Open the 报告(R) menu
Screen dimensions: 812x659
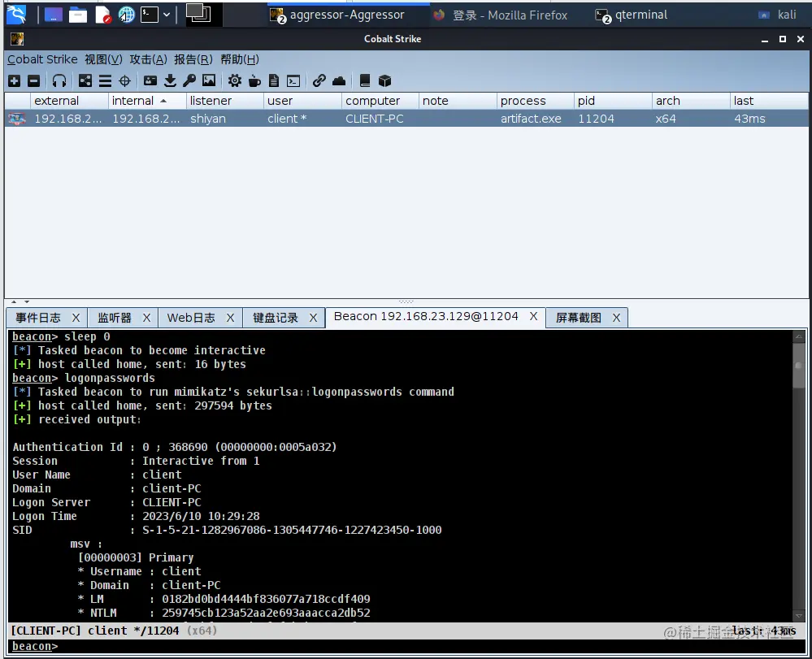click(193, 59)
